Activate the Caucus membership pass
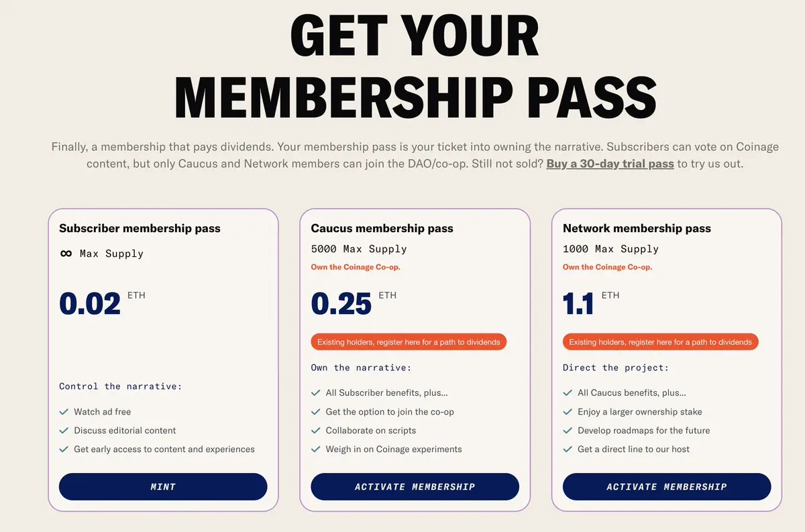Image resolution: width=805 pixels, height=532 pixels. pos(415,487)
